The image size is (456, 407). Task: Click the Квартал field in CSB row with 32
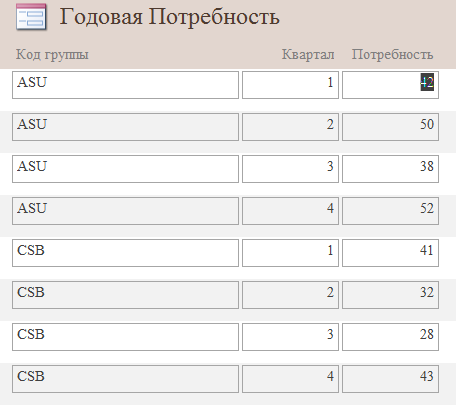click(x=290, y=295)
